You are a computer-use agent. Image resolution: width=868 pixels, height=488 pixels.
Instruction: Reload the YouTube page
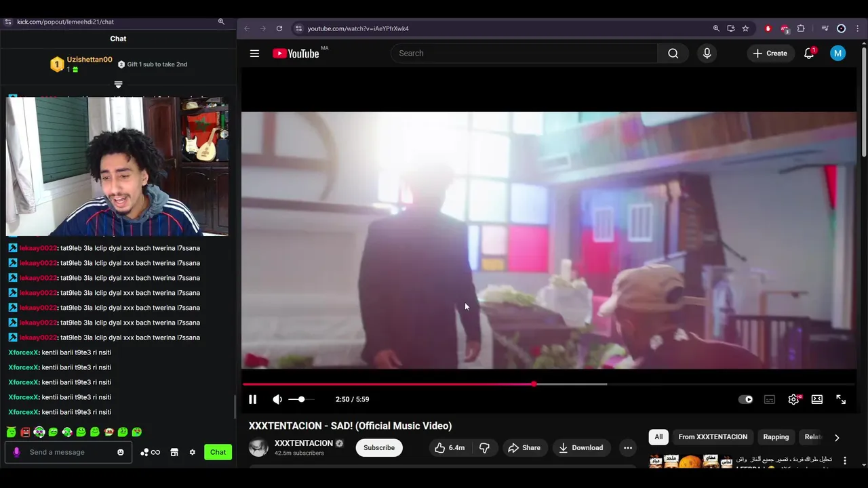pyautogui.click(x=279, y=28)
